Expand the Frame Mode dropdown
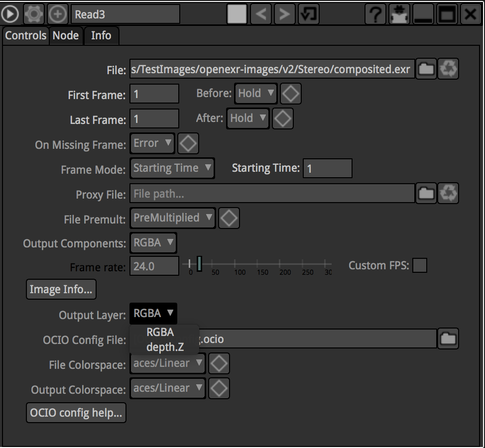Viewport: 485px width, 448px height. click(172, 168)
